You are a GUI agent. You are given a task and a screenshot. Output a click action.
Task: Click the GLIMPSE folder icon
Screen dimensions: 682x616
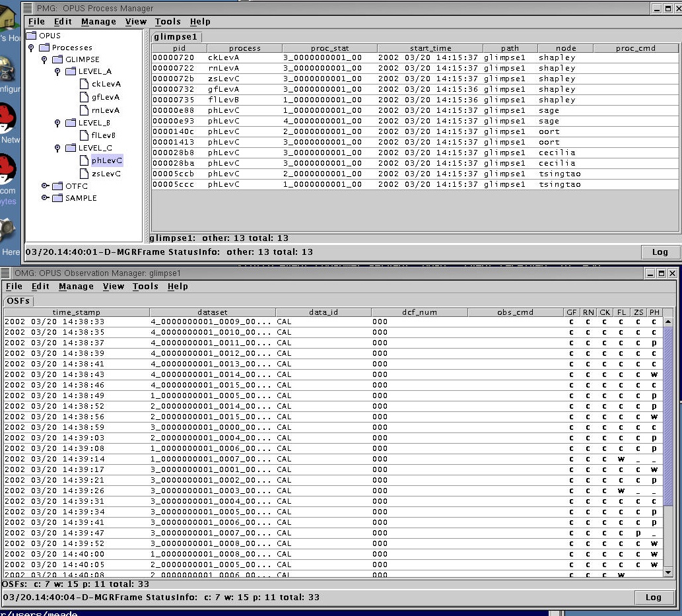(58, 59)
